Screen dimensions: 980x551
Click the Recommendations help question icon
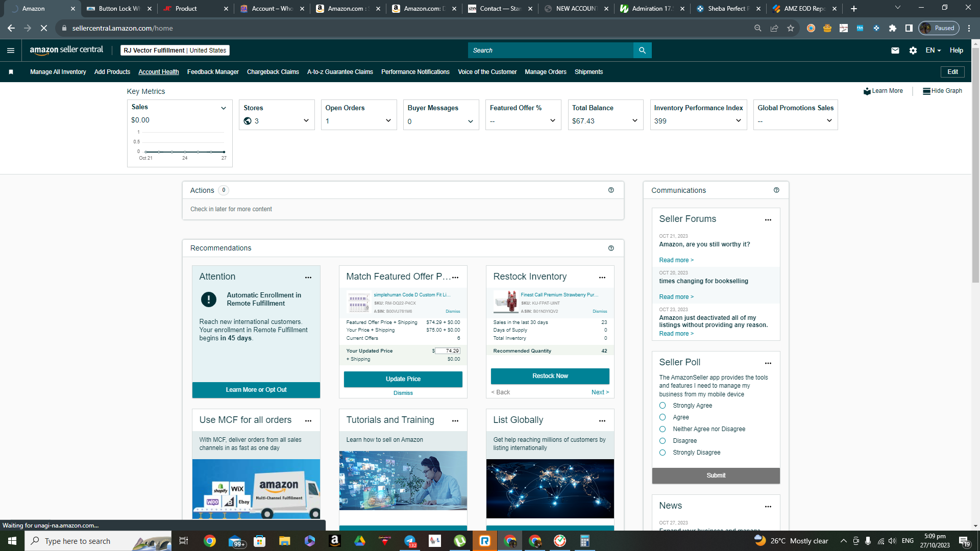(x=611, y=248)
